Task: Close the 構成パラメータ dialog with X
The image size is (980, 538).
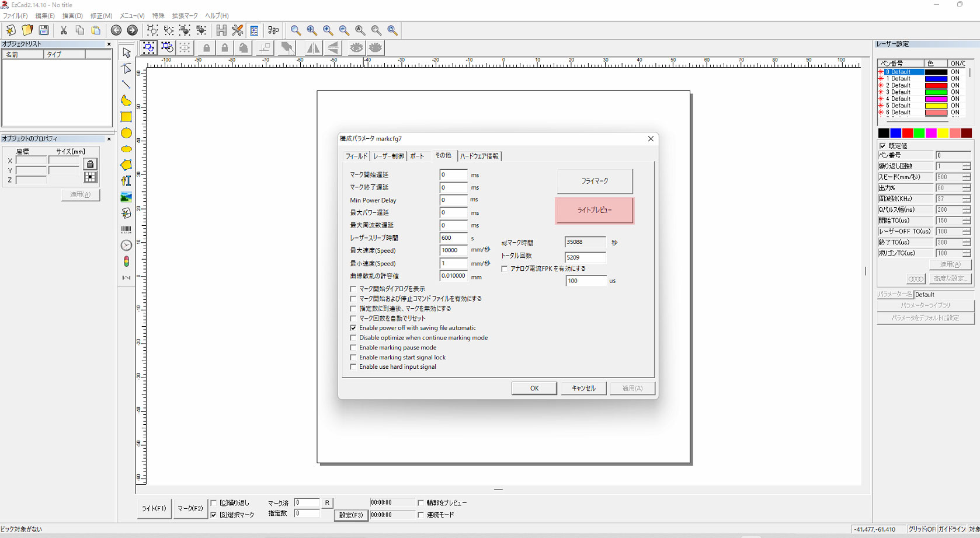Action: [x=651, y=139]
